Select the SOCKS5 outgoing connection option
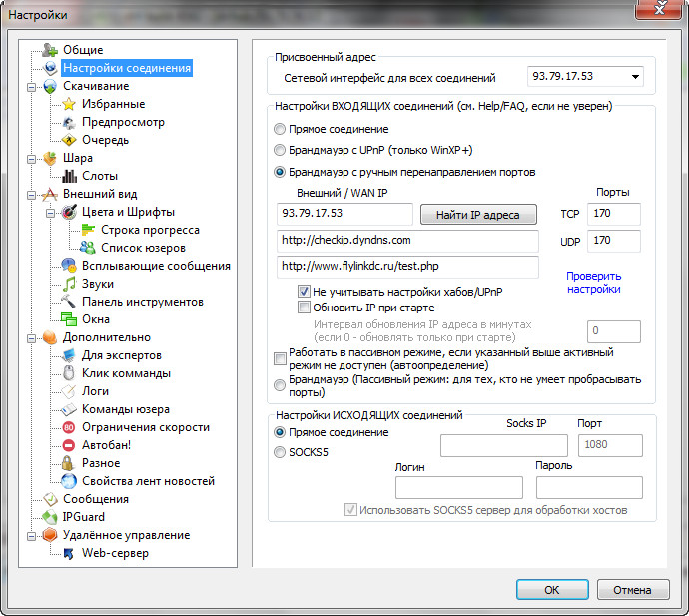The height and width of the screenshot is (616, 689). (280, 452)
